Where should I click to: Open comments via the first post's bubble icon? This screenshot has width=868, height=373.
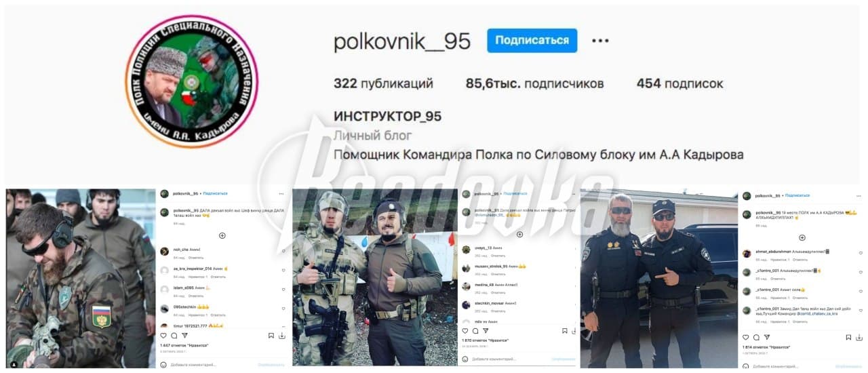point(174,335)
